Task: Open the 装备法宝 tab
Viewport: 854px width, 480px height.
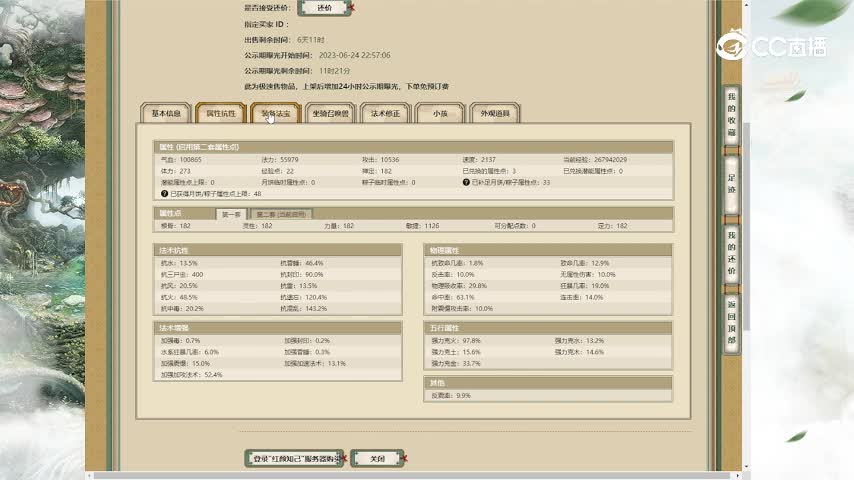Action: [x=276, y=114]
